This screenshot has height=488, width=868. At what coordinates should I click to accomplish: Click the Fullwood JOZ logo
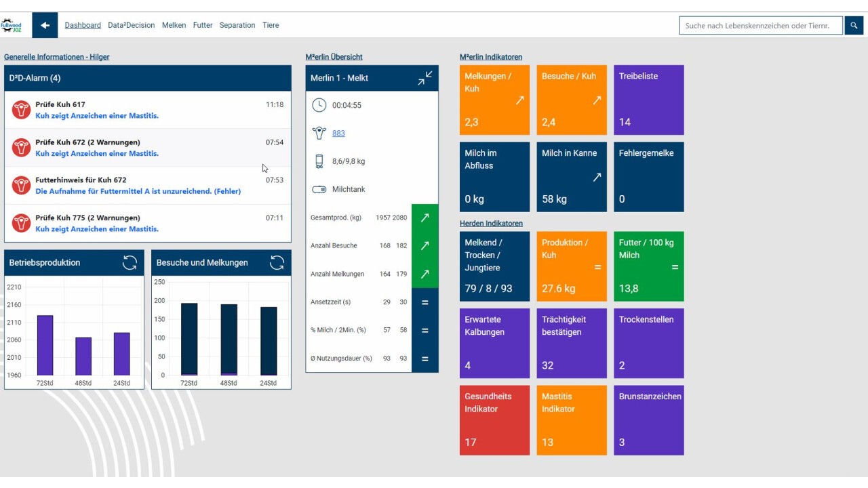click(12, 26)
